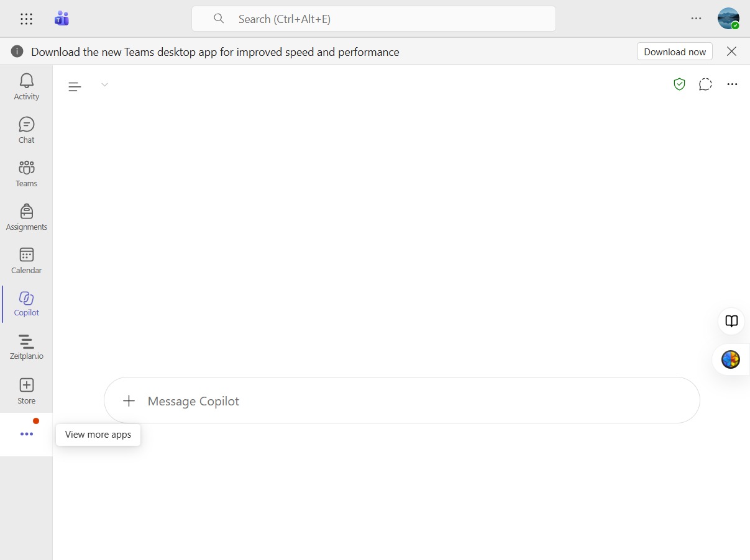
Task: Add attachment with plus in message box
Action: click(129, 400)
